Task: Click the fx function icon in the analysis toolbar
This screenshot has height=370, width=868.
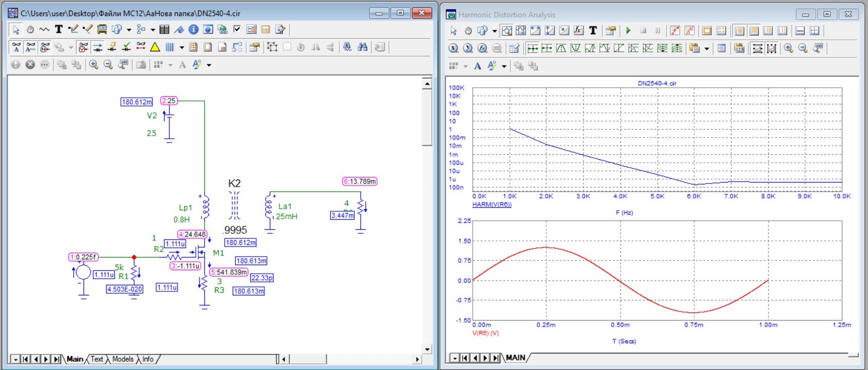Action: click(x=578, y=31)
